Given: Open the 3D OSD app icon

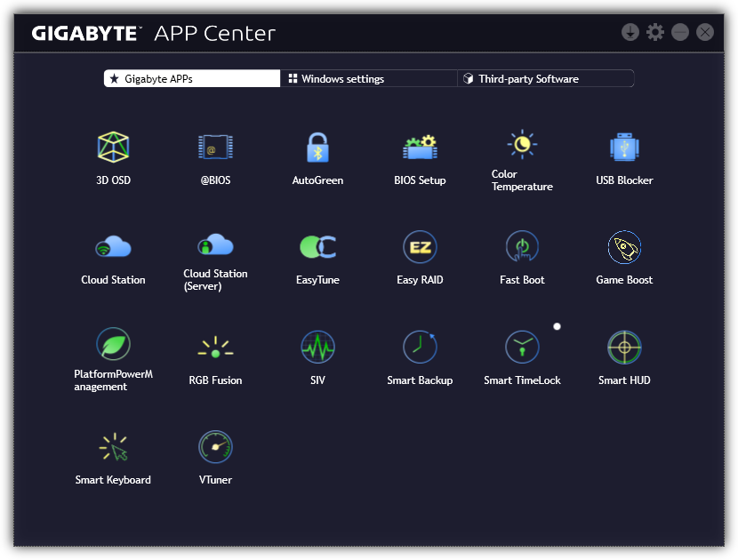Looking at the screenshot, I should pos(113,148).
